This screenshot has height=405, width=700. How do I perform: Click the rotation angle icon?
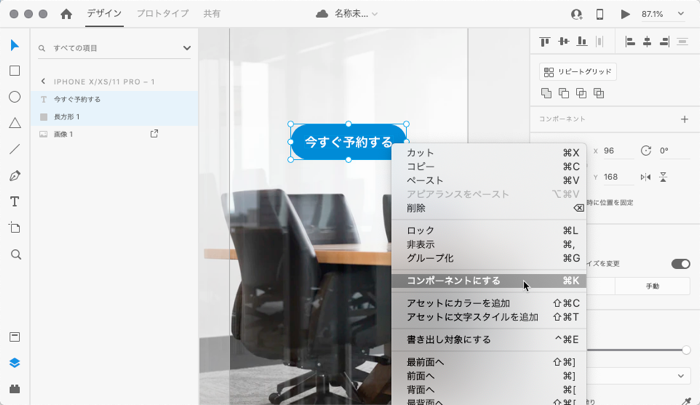pyautogui.click(x=646, y=150)
